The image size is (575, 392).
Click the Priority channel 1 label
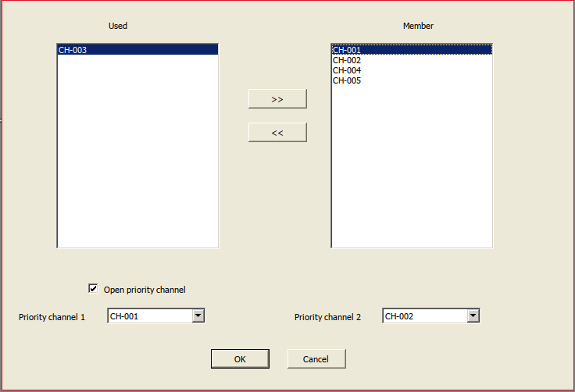pos(52,317)
